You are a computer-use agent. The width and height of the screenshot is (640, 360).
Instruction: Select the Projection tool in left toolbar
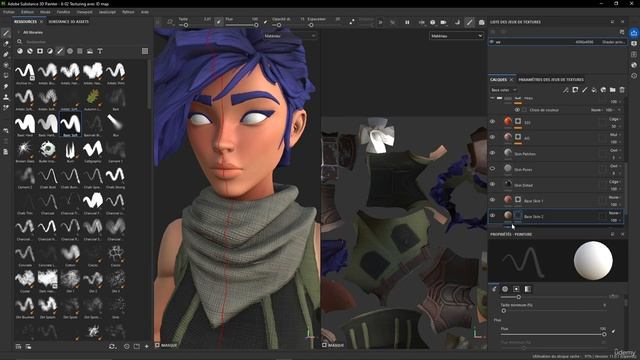tap(6, 54)
